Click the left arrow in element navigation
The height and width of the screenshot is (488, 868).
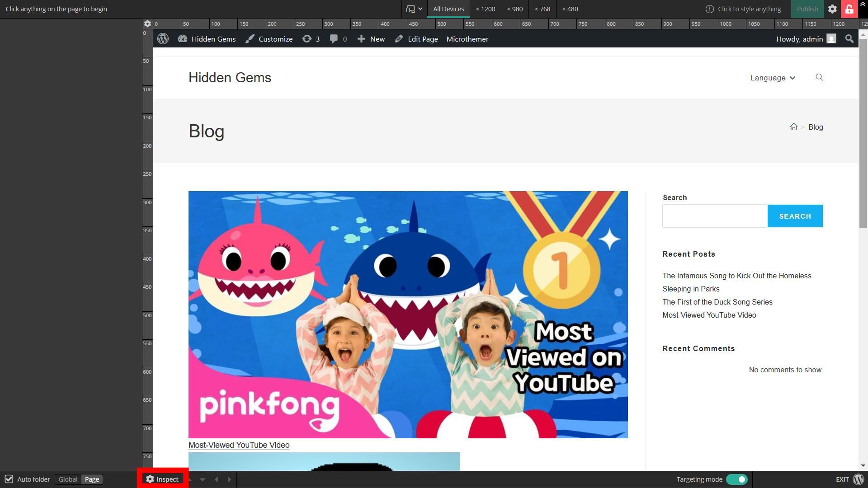click(x=216, y=479)
